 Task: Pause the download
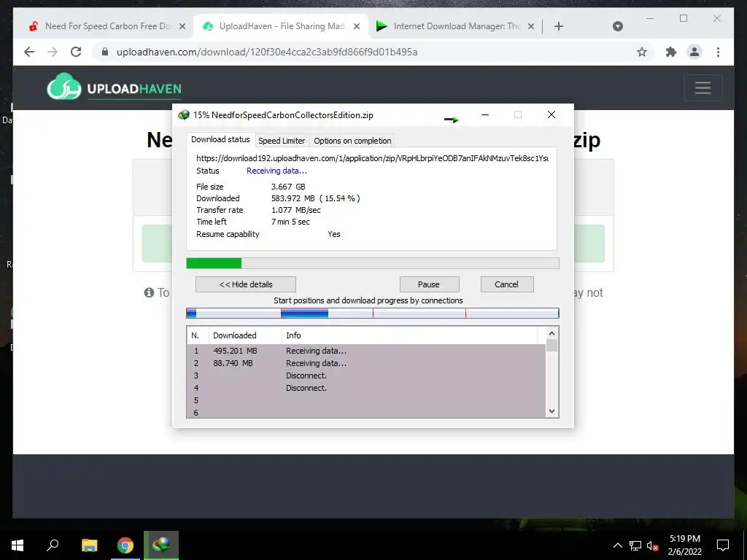coord(429,284)
